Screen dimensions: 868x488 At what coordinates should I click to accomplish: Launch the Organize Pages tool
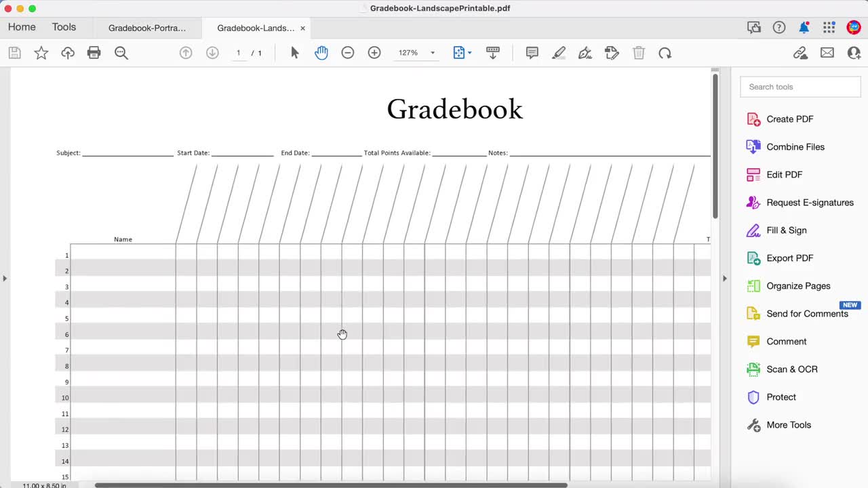click(798, 285)
